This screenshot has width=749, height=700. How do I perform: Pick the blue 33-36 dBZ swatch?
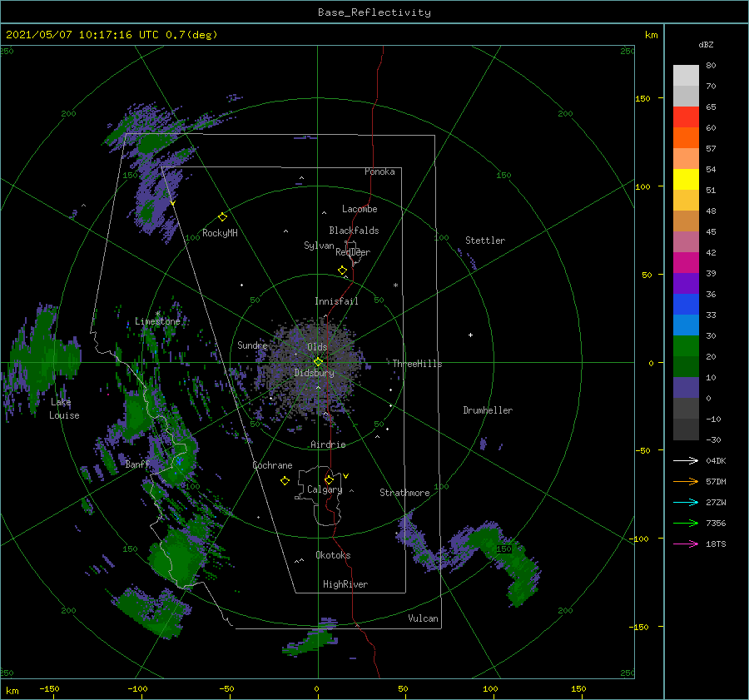tap(686, 305)
